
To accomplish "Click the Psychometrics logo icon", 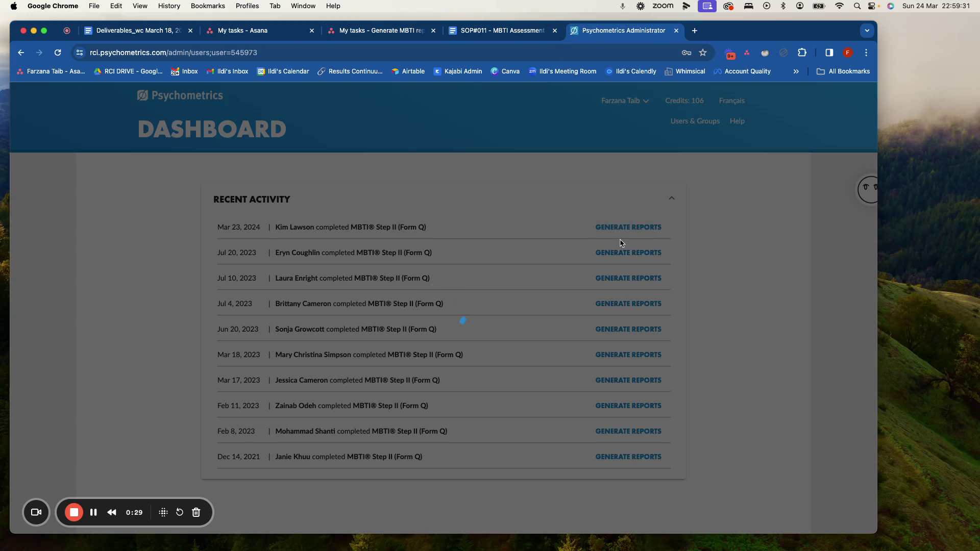I will [142, 95].
